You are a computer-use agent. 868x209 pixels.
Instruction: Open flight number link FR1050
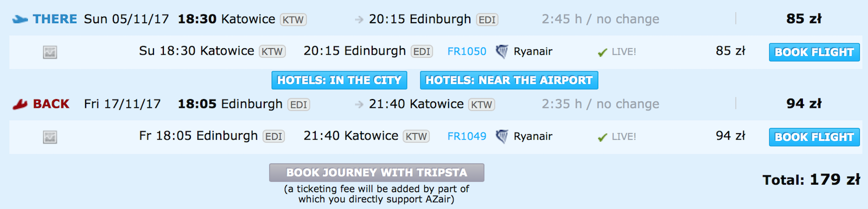tap(467, 51)
